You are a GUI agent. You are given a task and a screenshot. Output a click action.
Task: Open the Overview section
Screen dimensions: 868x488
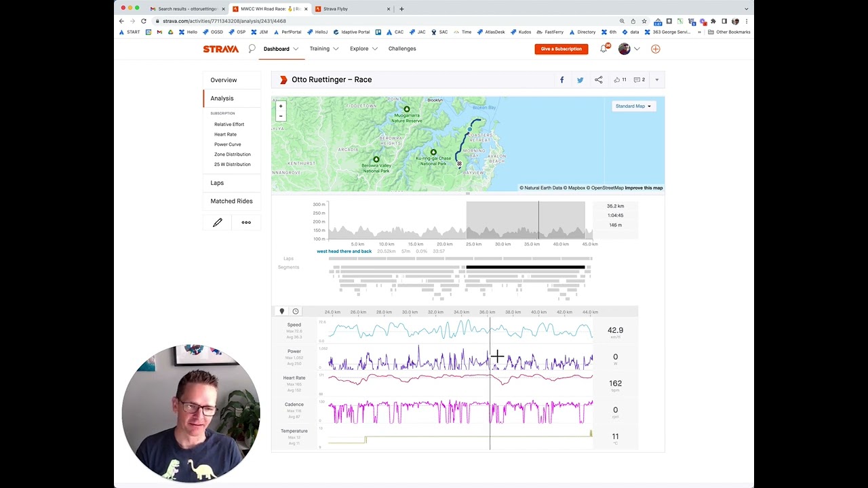[x=224, y=80]
